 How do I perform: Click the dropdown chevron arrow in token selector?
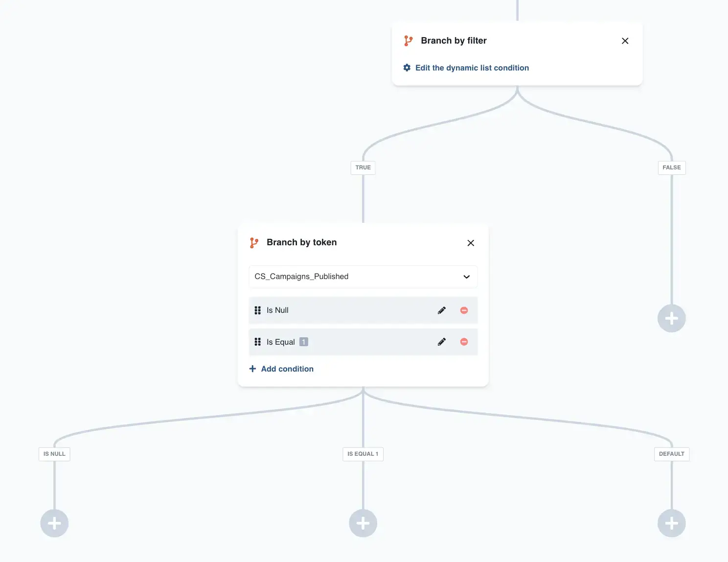[x=467, y=277]
